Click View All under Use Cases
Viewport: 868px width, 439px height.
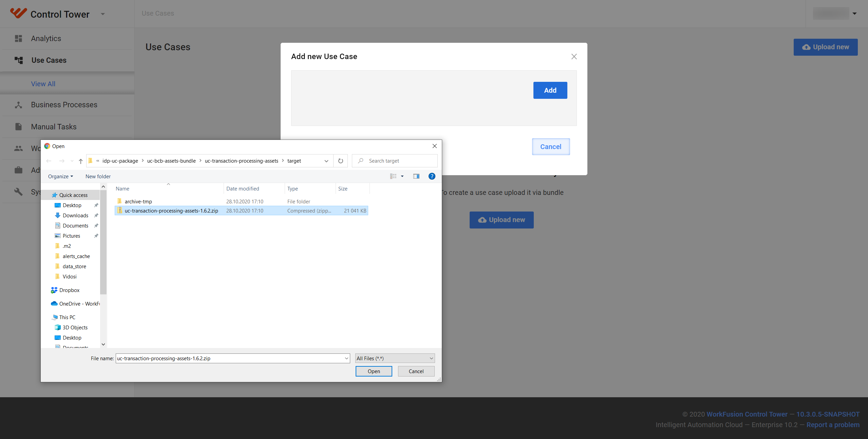[x=43, y=84]
